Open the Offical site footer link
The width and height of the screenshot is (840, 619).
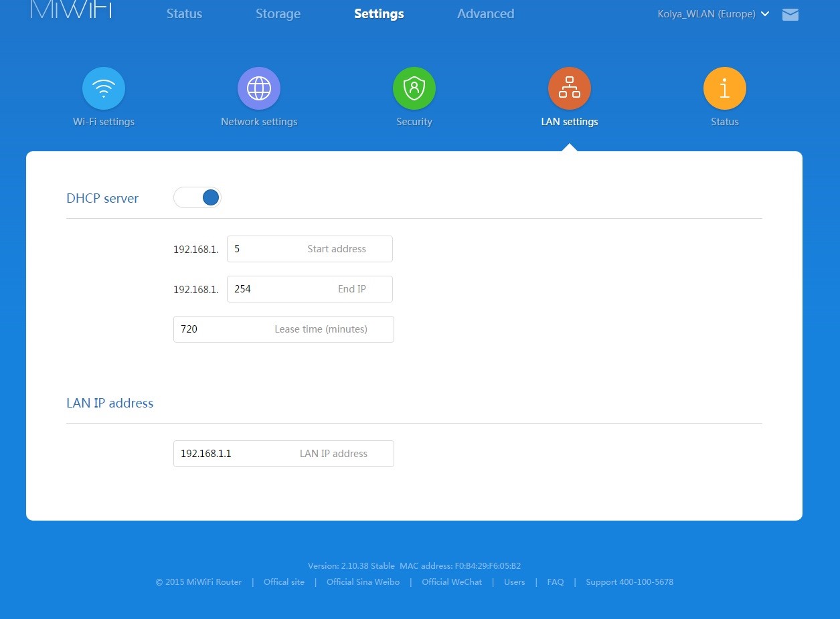coord(284,582)
